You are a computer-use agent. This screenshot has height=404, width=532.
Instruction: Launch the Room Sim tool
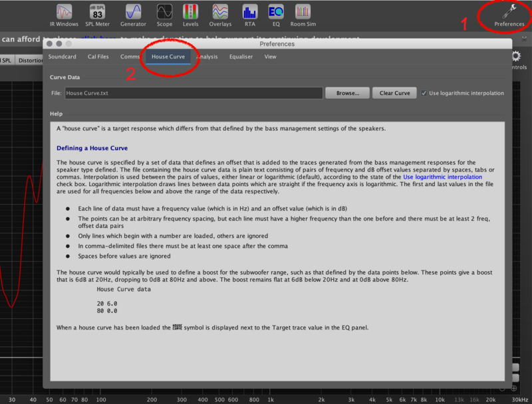[x=303, y=13]
